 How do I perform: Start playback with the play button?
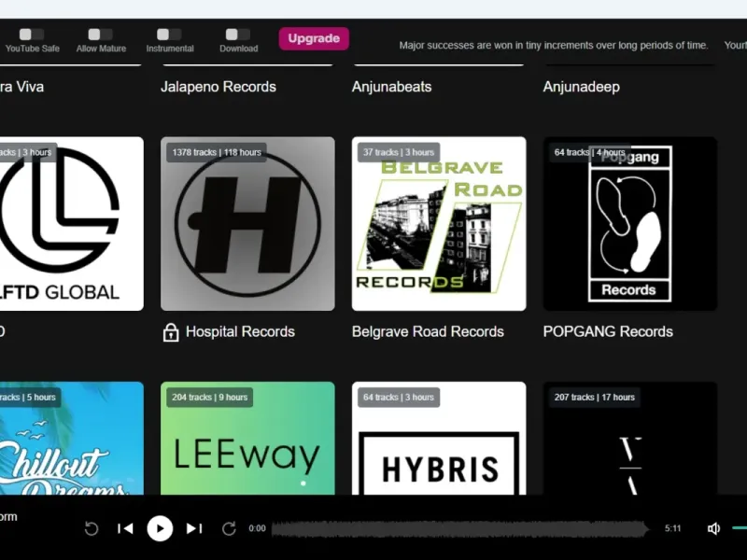tap(160, 528)
